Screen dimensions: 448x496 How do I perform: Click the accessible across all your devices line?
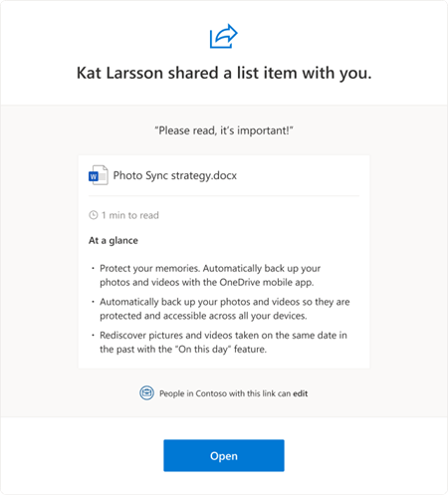pos(203,316)
